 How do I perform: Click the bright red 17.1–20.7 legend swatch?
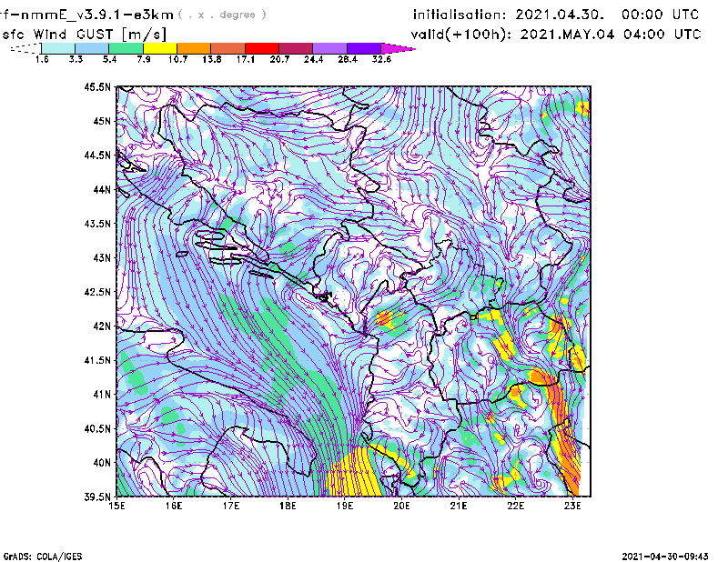262,48
